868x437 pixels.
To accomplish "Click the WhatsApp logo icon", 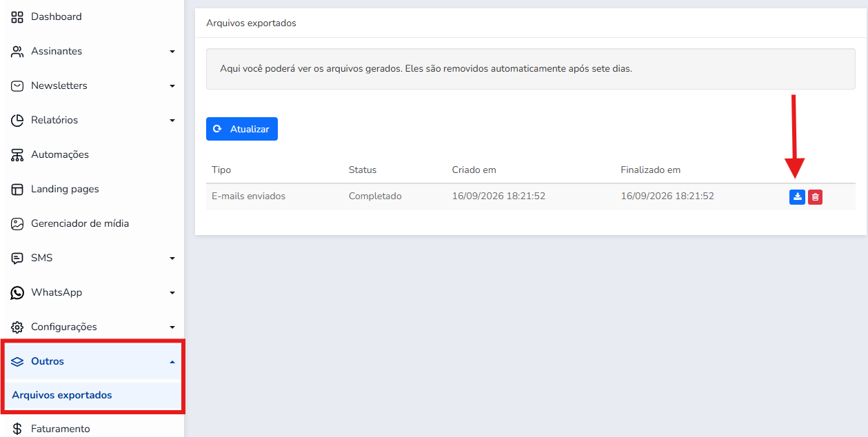I will point(17,292).
